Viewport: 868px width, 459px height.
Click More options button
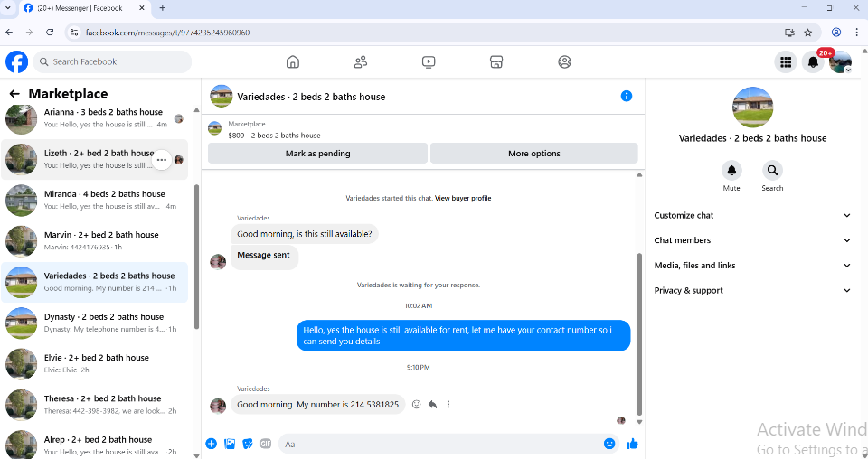click(x=534, y=154)
